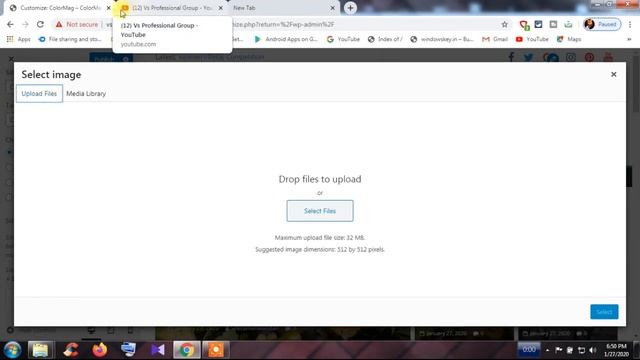This screenshot has width=640, height=360.
Task: Open a new browser tab with plus
Action: tap(350, 8)
